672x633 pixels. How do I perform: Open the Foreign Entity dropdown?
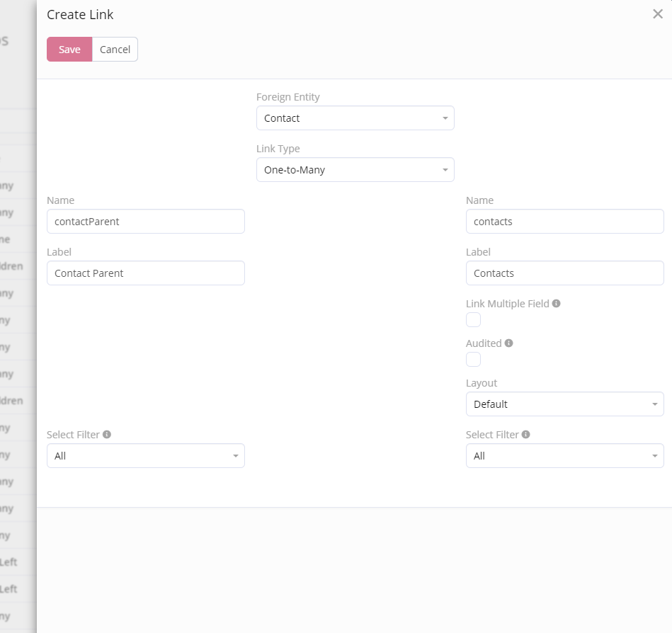tap(355, 118)
